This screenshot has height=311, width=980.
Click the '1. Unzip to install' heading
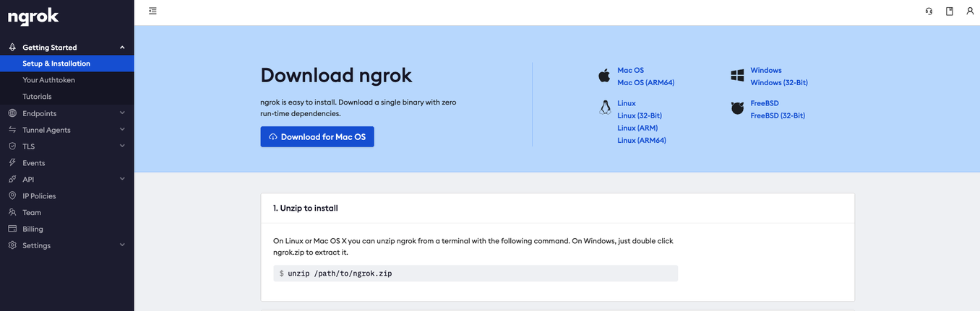click(x=306, y=209)
